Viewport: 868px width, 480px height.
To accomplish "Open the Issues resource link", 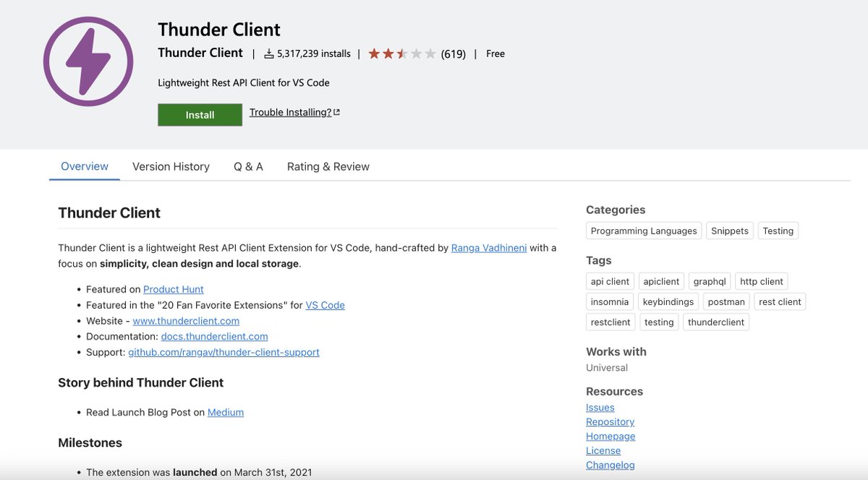I will 600,408.
